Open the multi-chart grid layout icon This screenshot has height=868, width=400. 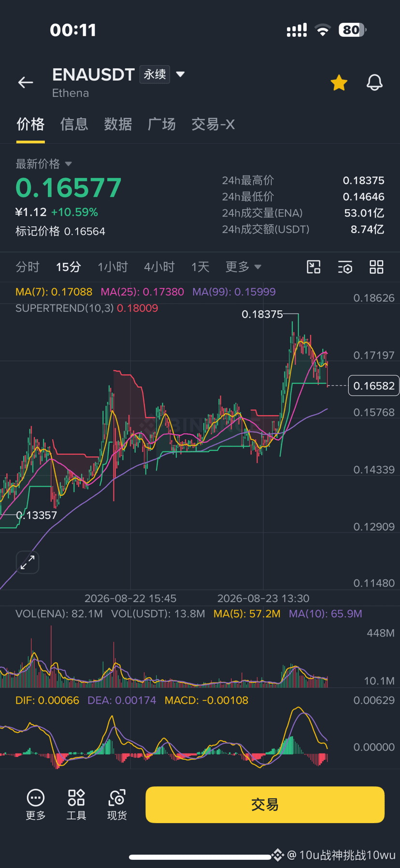click(x=376, y=267)
